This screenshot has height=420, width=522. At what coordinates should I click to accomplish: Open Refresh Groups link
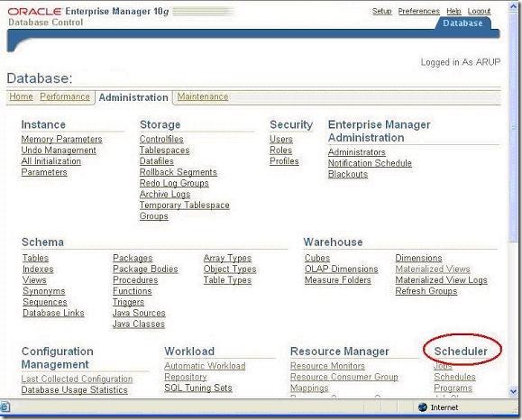(x=426, y=291)
